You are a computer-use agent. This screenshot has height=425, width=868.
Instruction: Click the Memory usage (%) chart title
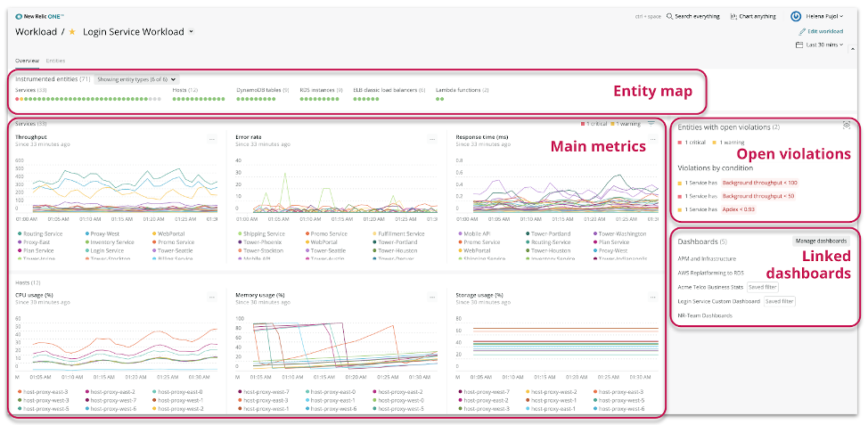260,295
